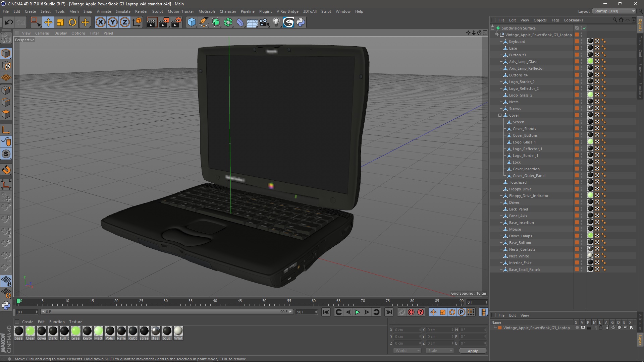
Task: Collapse the Subdivision Surface tree
Action: point(493,28)
